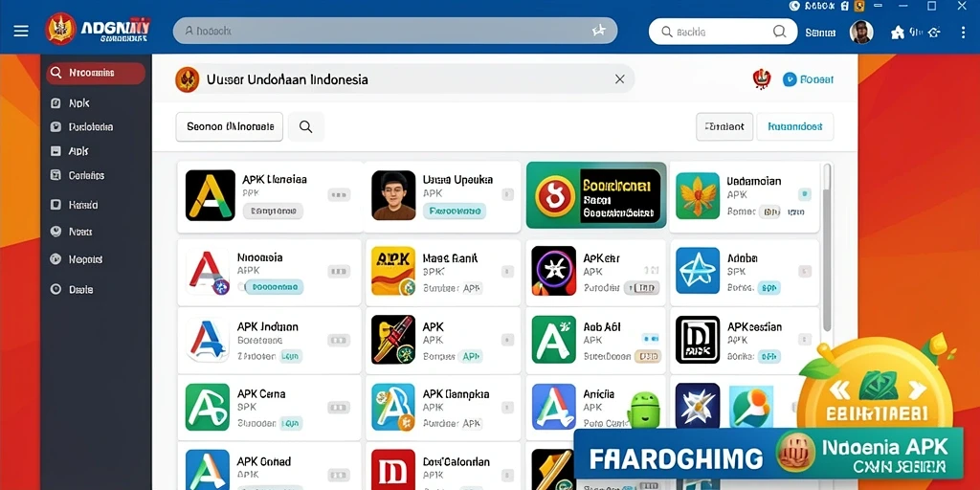Open the 'APK Lienaiaa' black-yellow A app icon

[x=210, y=195]
